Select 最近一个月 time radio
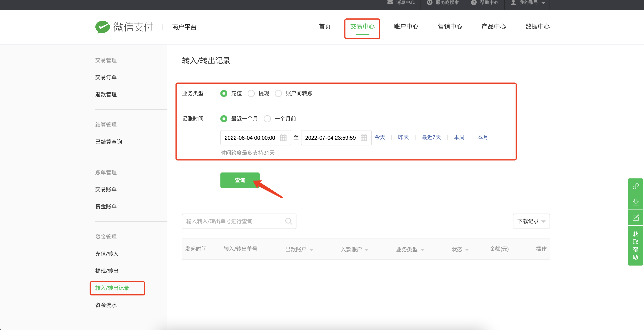Viewport: 644px width, 330px height. pos(224,119)
